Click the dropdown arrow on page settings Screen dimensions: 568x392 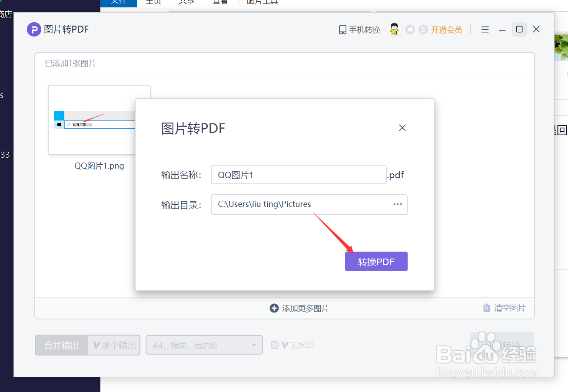pyautogui.click(x=254, y=345)
